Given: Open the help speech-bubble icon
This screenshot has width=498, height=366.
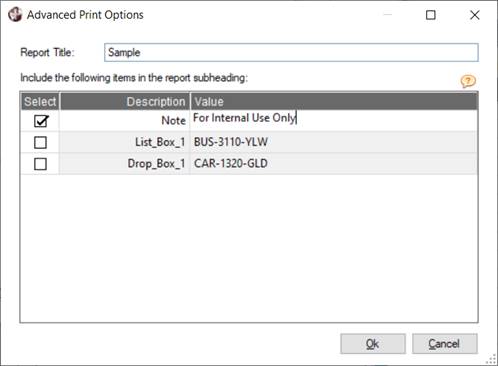Looking at the screenshot, I should [468, 81].
